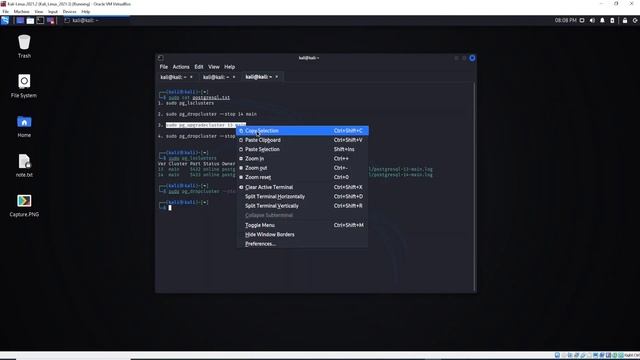Choose Copy Selection from context menu
The width and height of the screenshot is (640, 360).
point(302,131)
